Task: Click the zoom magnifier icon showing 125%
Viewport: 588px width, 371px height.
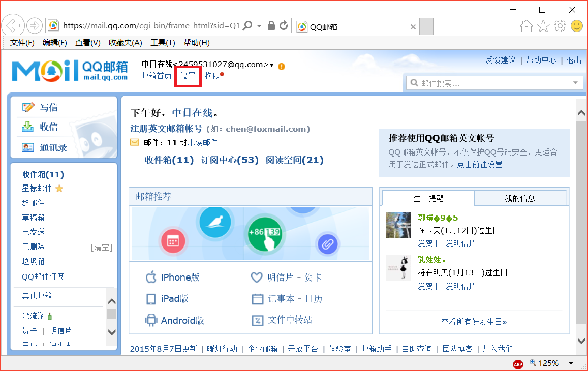Action: point(533,363)
